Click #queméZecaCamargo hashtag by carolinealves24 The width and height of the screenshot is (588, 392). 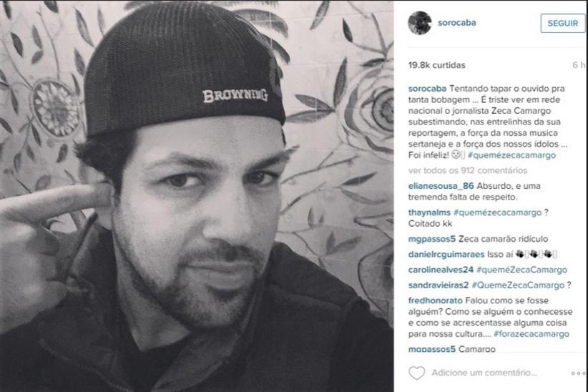click(x=521, y=270)
